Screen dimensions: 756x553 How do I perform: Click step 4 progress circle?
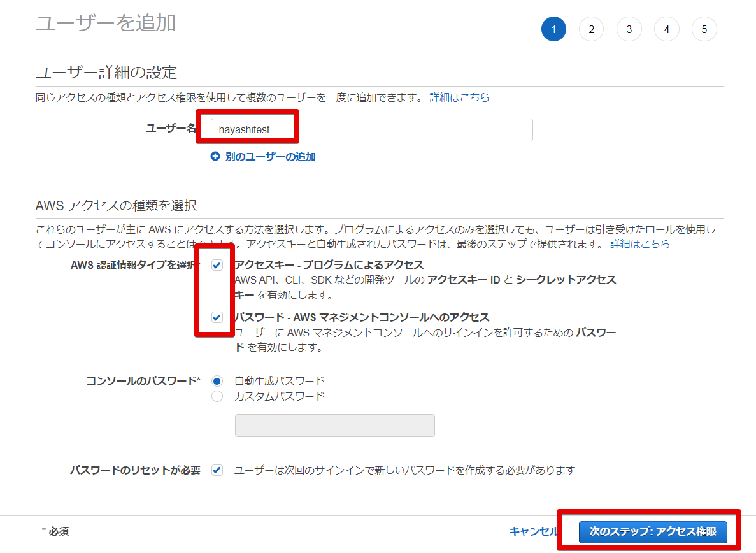coord(666,29)
